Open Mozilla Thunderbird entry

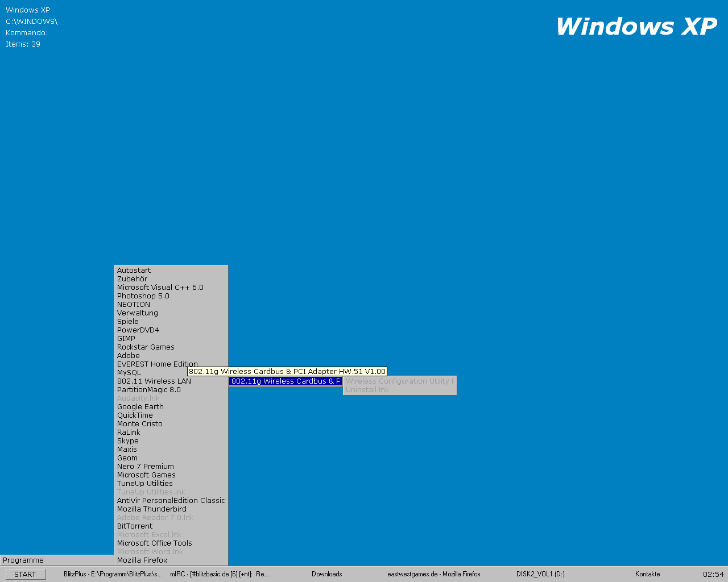tap(152, 509)
